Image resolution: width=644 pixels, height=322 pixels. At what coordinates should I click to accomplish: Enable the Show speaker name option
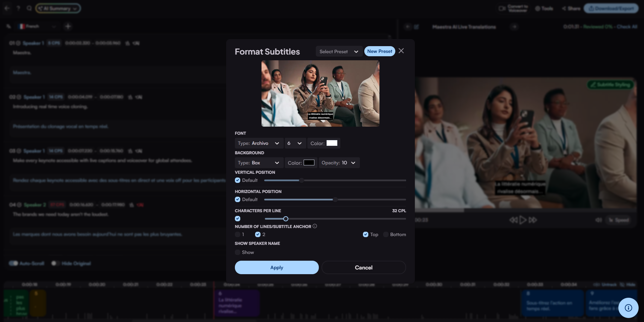pos(238,252)
